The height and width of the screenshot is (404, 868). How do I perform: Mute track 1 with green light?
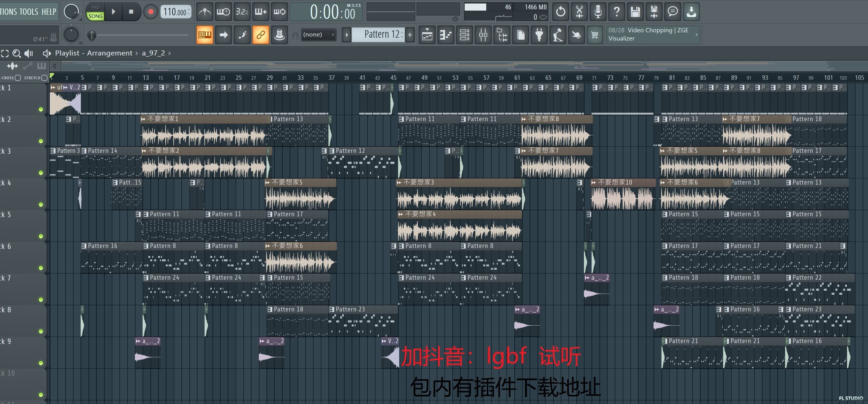[x=41, y=109]
